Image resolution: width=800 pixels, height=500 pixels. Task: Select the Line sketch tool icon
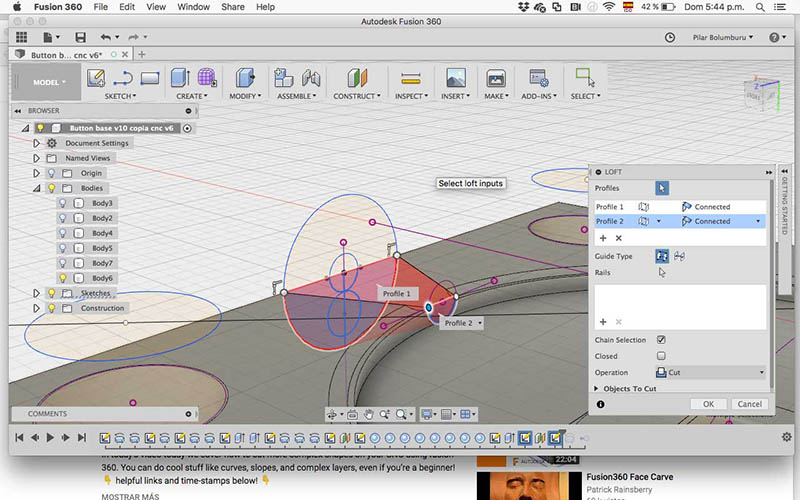pos(123,78)
